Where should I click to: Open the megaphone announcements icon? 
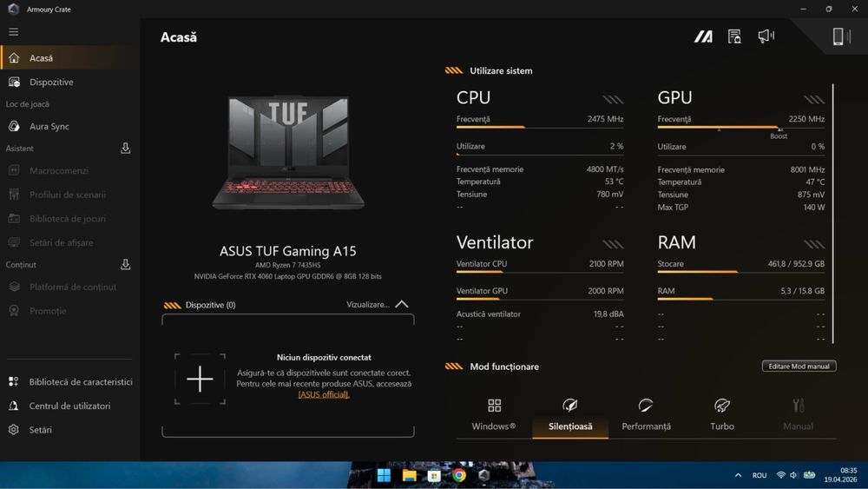(x=766, y=36)
